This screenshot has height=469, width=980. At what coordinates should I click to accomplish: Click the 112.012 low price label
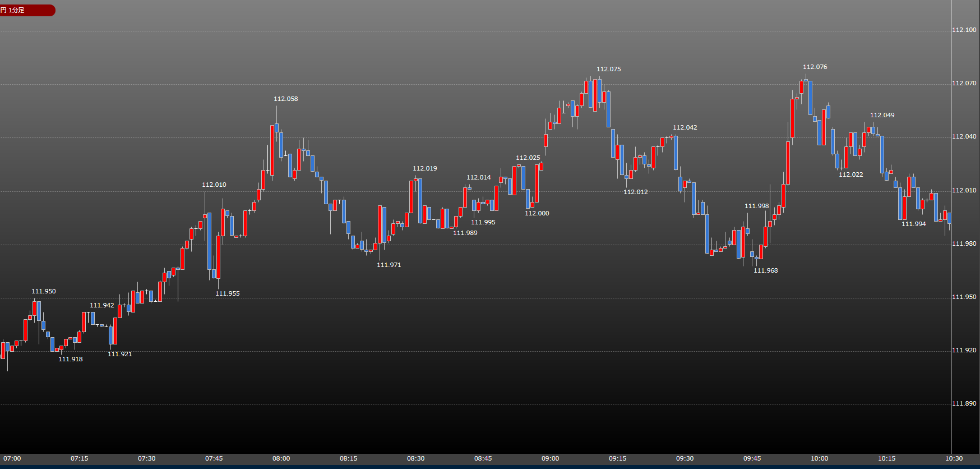click(x=636, y=192)
